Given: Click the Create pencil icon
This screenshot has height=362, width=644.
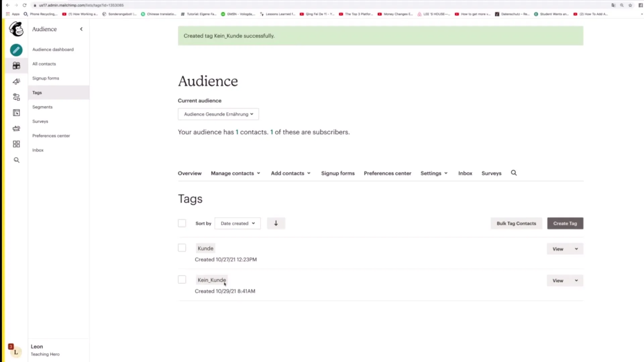Looking at the screenshot, I should [16, 50].
